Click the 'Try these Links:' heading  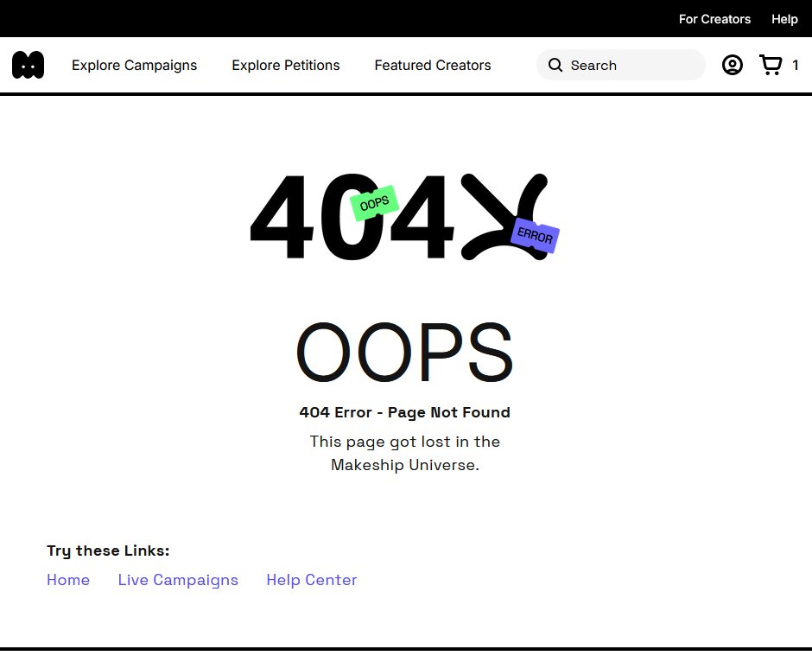108,551
